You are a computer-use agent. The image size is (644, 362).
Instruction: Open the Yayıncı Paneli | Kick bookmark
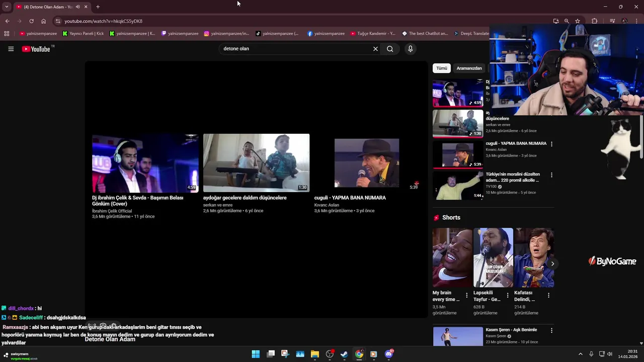click(83, 34)
